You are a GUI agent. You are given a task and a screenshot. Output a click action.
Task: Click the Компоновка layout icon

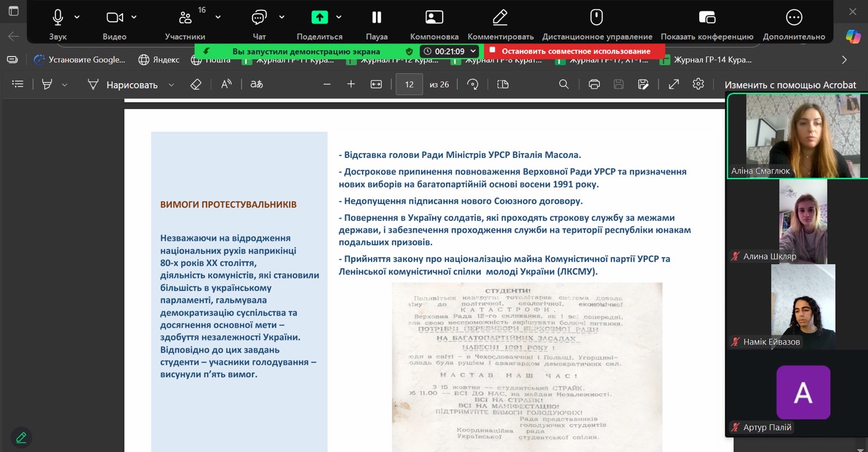pos(434,18)
